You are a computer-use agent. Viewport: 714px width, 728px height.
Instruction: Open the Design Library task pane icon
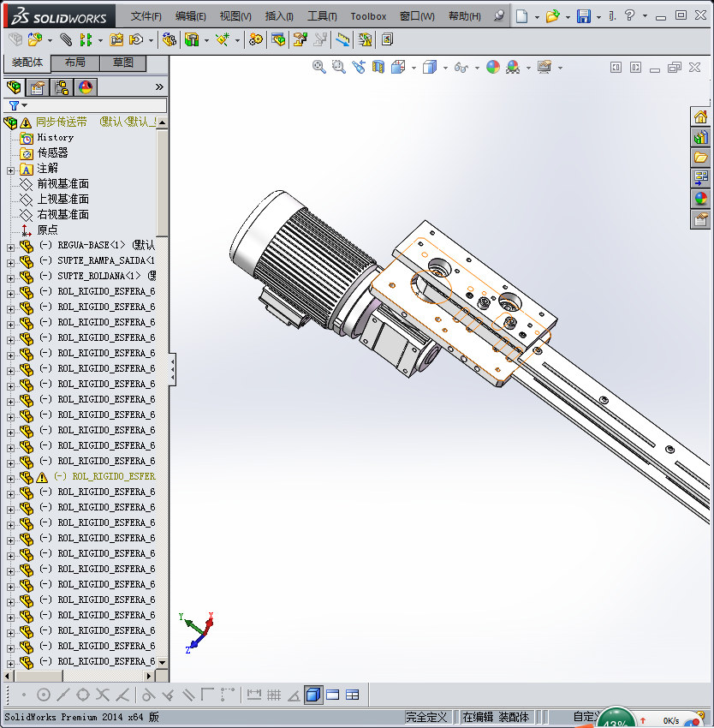pos(700,137)
